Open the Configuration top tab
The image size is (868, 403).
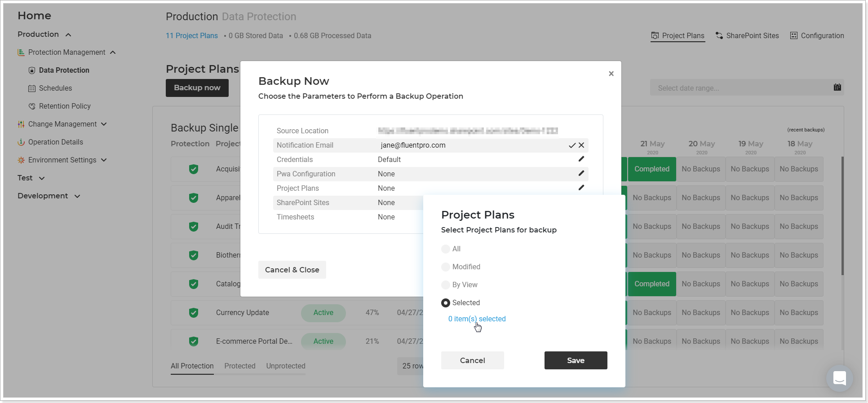tap(817, 35)
